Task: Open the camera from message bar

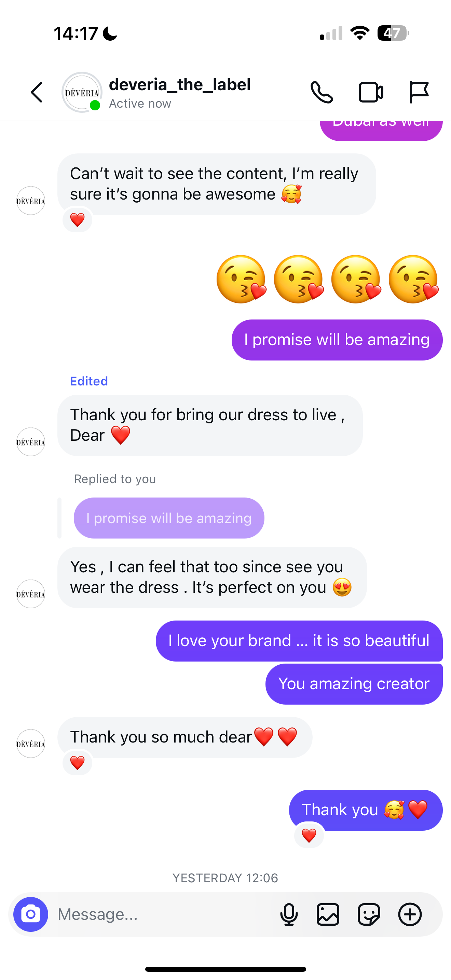Action: [31, 914]
